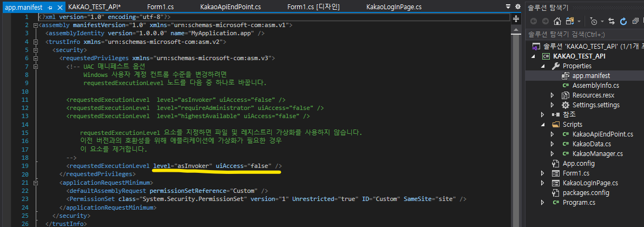Screen dimensions: 644x227
Task: Click the C# icon beside AssemblyInfo.cs
Action: click(566, 86)
